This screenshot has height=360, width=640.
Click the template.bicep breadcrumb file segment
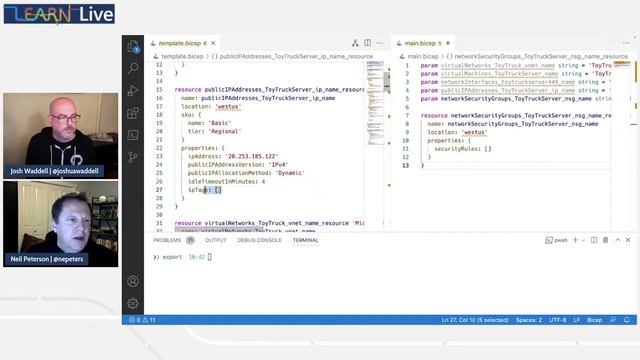pyautogui.click(x=182, y=56)
